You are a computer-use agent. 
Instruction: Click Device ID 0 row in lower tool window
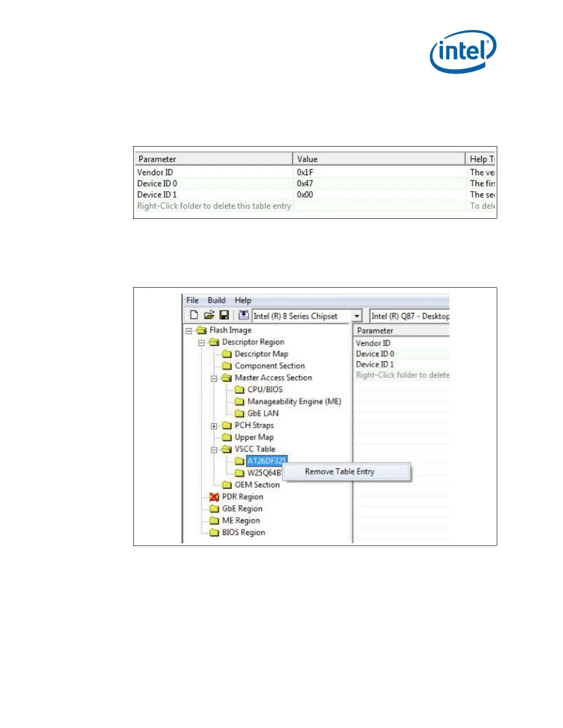pos(401,354)
